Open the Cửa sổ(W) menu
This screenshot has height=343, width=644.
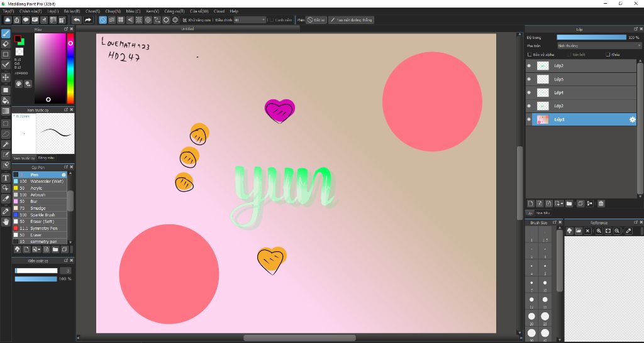click(x=199, y=11)
